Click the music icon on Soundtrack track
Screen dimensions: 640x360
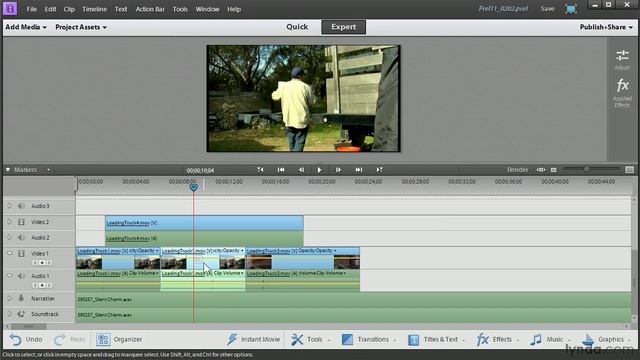click(x=21, y=314)
